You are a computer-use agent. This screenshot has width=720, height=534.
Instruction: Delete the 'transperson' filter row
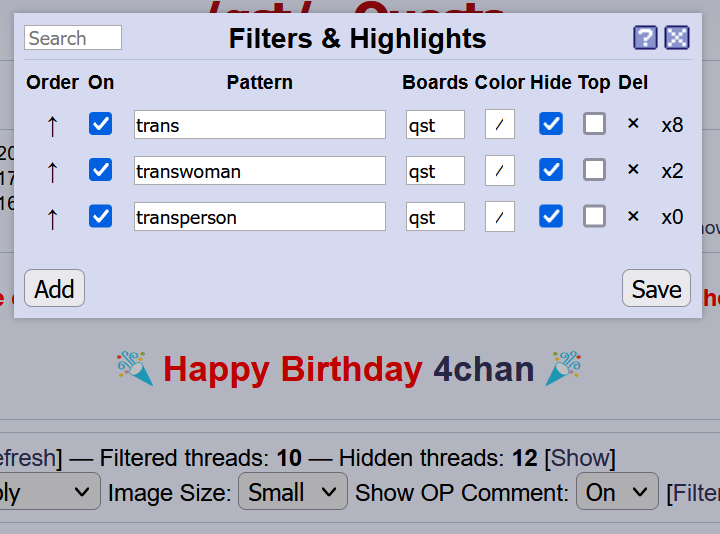pos(633,216)
